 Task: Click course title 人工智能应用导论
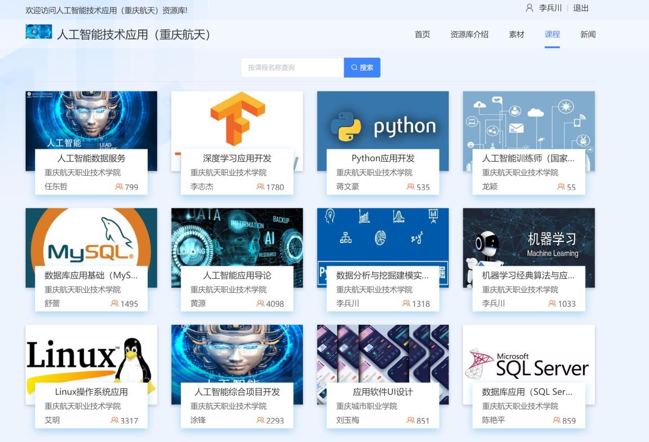(x=237, y=275)
